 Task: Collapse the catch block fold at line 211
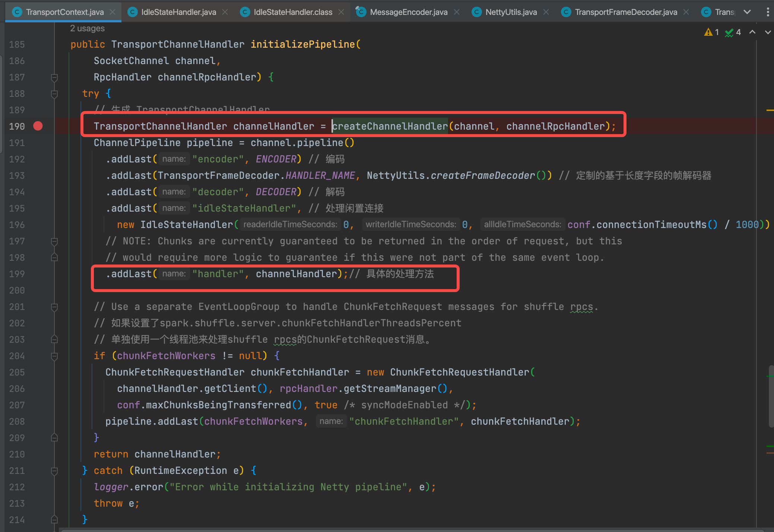[x=54, y=471]
